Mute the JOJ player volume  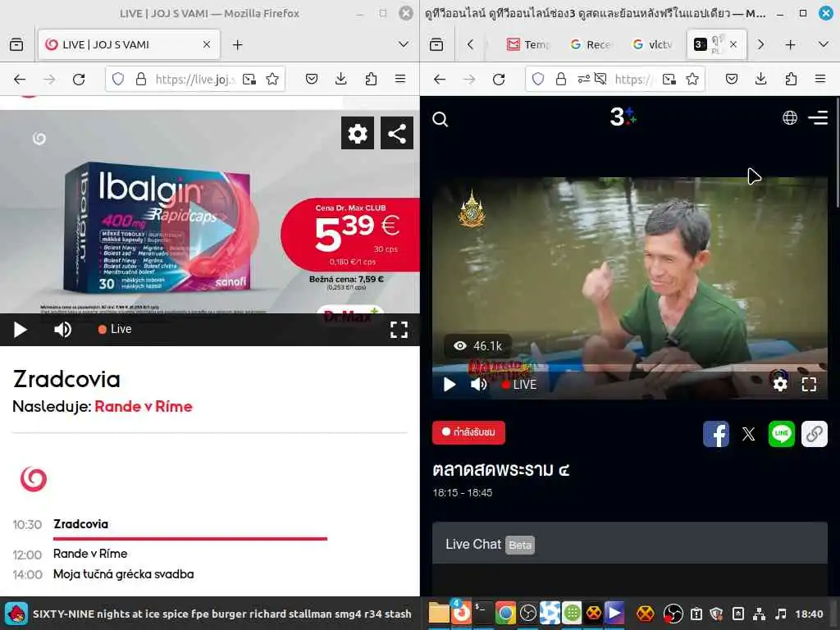62,330
